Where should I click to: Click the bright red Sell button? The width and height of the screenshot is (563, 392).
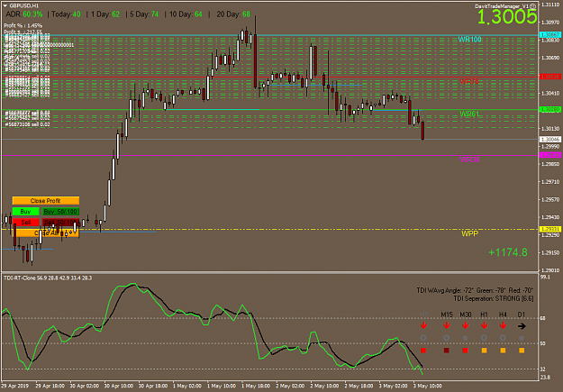(x=25, y=222)
